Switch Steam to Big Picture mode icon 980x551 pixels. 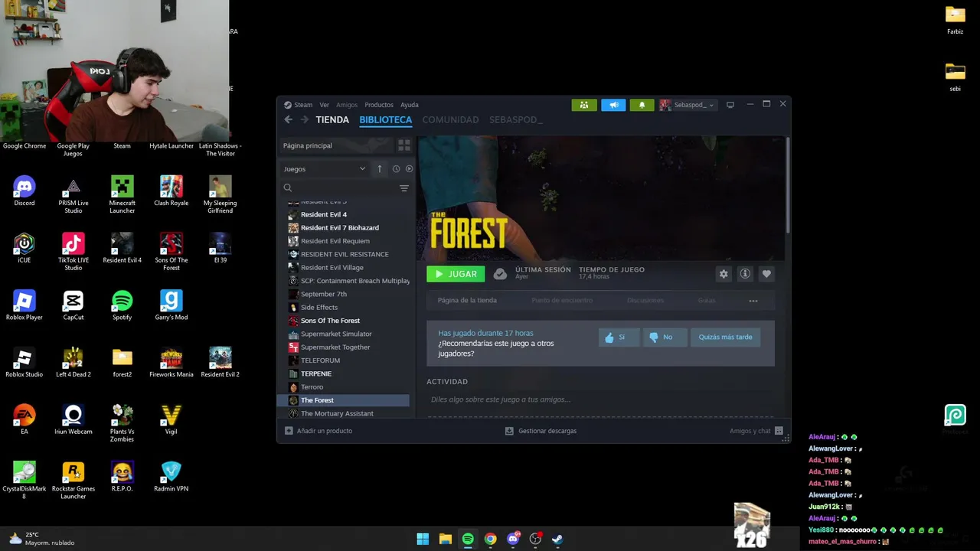[x=730, y=105]
